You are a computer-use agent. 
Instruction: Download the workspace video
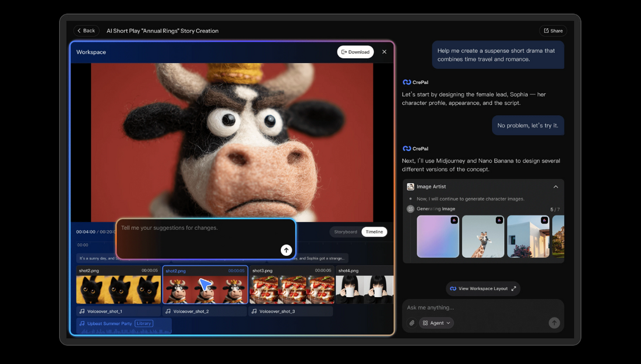point(355,52)
